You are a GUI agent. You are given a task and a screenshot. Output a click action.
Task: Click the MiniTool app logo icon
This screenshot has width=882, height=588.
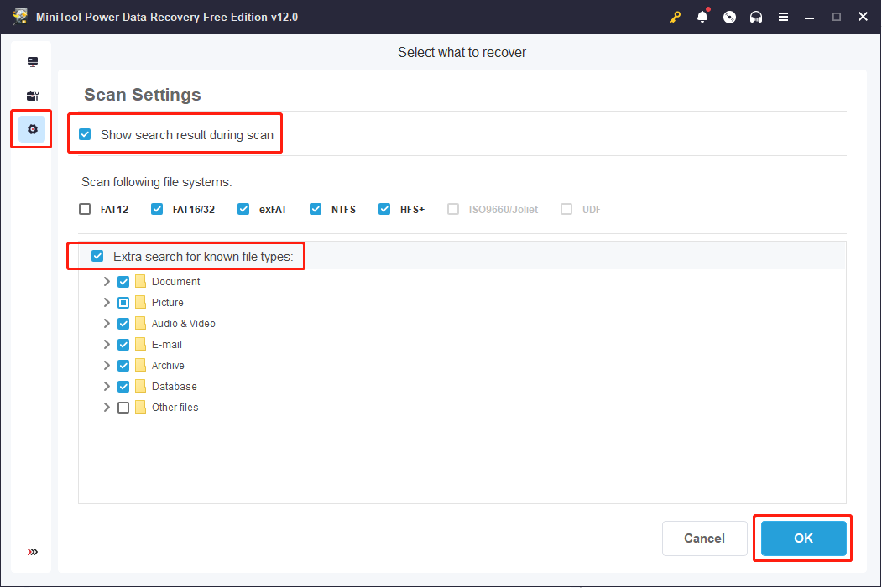click(20, 16)
